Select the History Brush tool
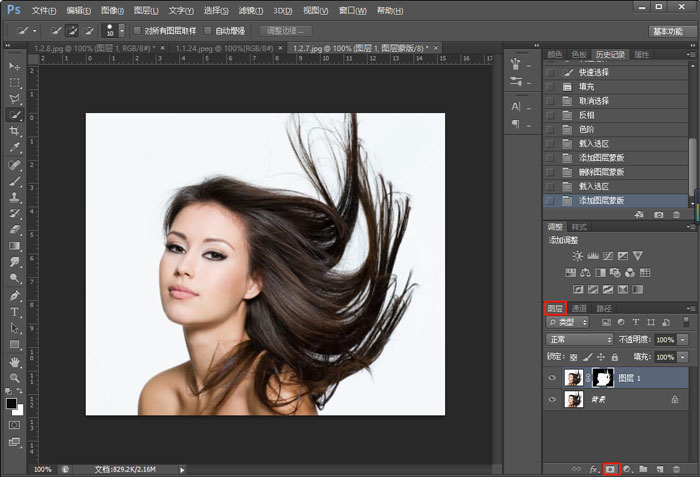The image size is (700, 477). tap(14, 213)
